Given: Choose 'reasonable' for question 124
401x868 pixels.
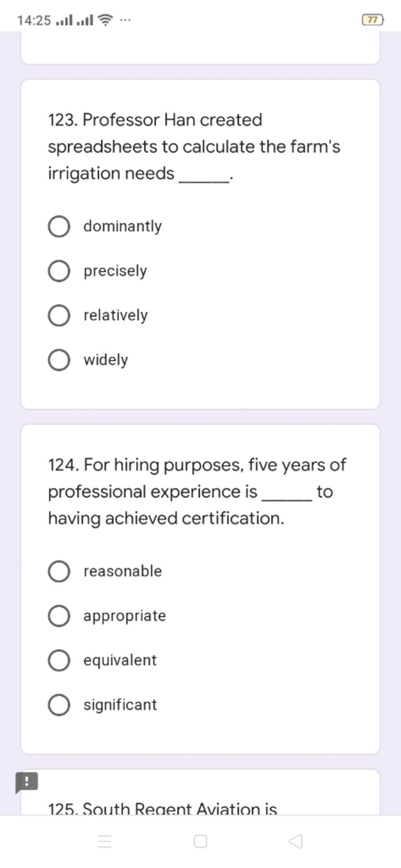Looking at the screenshot, I should [x=59, y=571].
